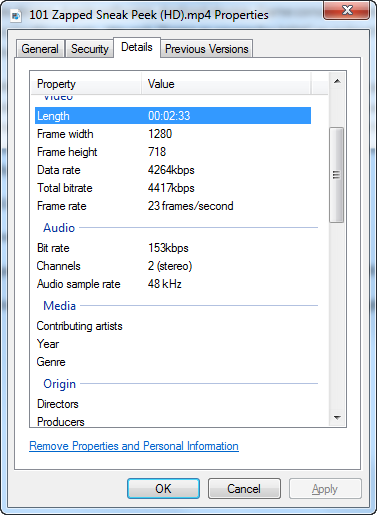Click the 4264kbps data rate value
Image resolution: width=377 pixels, height=515 pixels.
click(x=171, y=170)
